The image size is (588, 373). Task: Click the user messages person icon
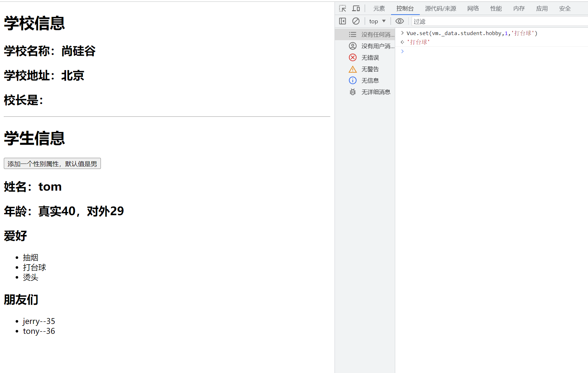pos(352,46)
